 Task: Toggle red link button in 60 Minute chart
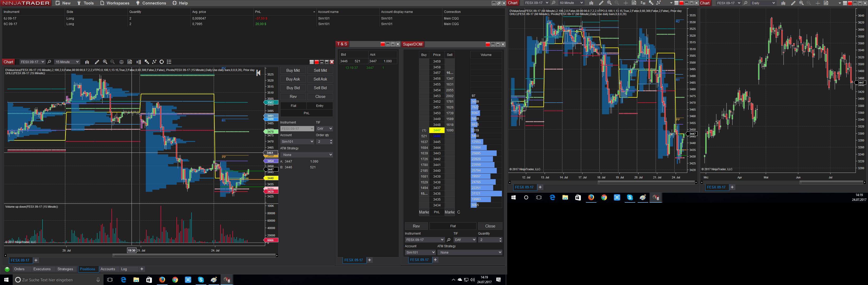[x=681, y=3]
